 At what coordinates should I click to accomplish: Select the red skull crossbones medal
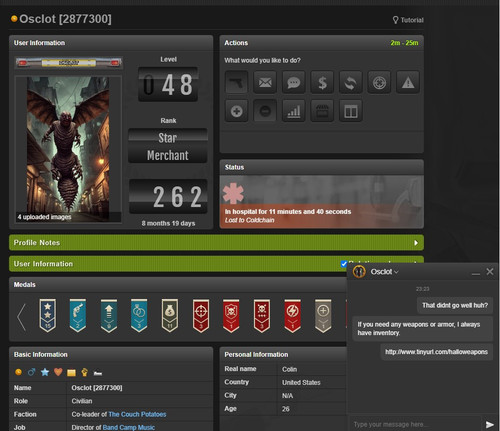[x=262, y=315]
